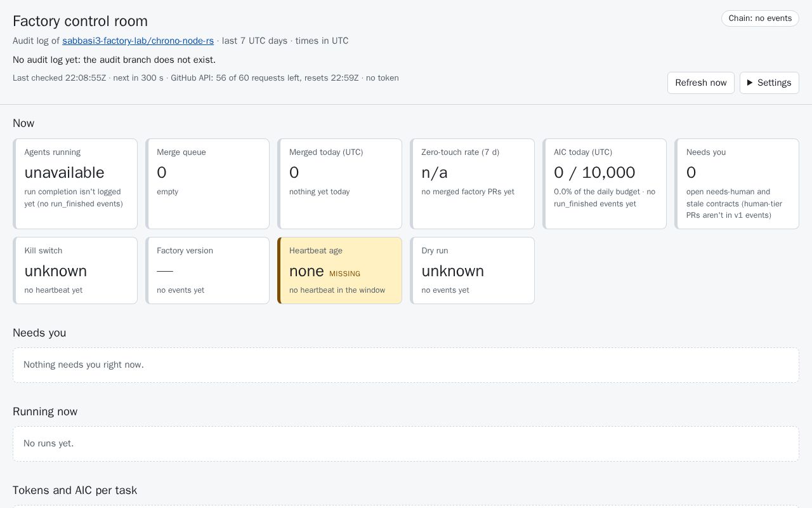
Task: Click 'no heartbeat in the window' text
Action: tap(337, 290)
